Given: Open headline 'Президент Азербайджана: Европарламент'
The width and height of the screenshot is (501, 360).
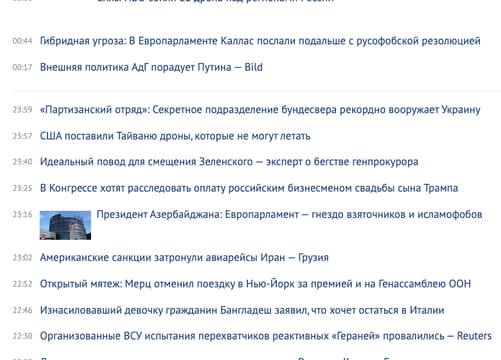Looking at the screenshot, I should coord(289,214).
